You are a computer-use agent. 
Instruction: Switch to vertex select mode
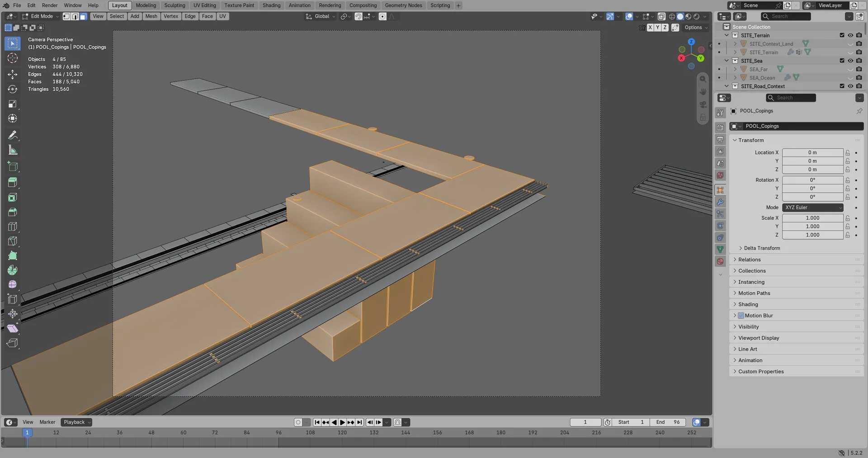pos(66,16)
